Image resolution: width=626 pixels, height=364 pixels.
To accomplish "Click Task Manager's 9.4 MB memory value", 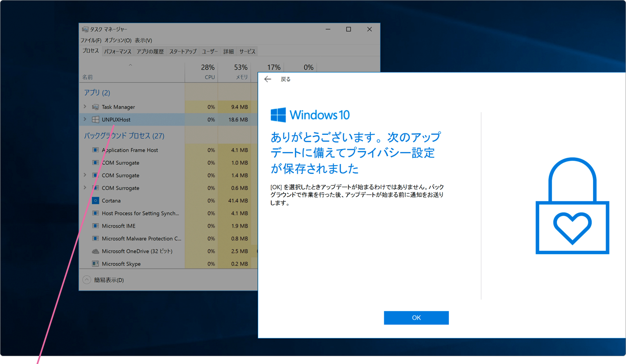I will tap(239, 107).
